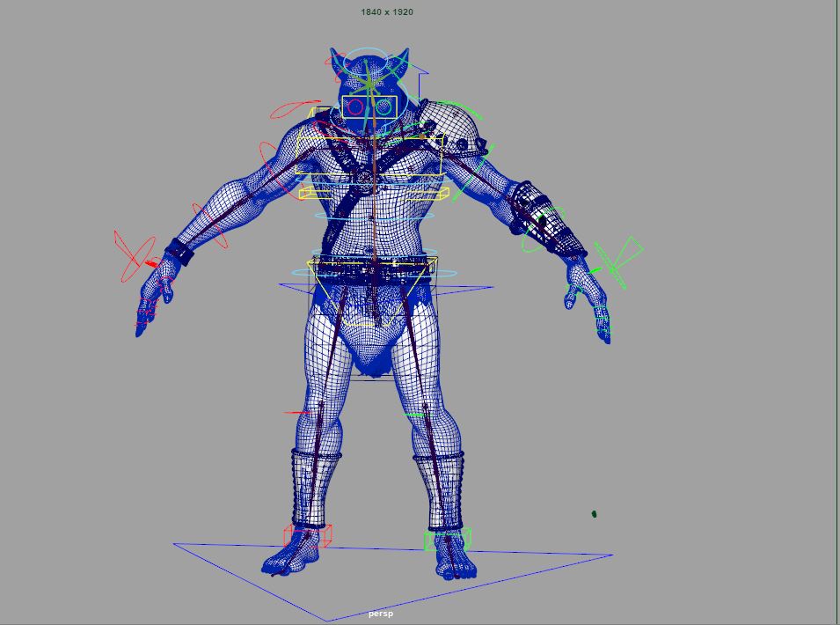
Task: Select the green diagonal upper-arm control line
Action: 472,173
